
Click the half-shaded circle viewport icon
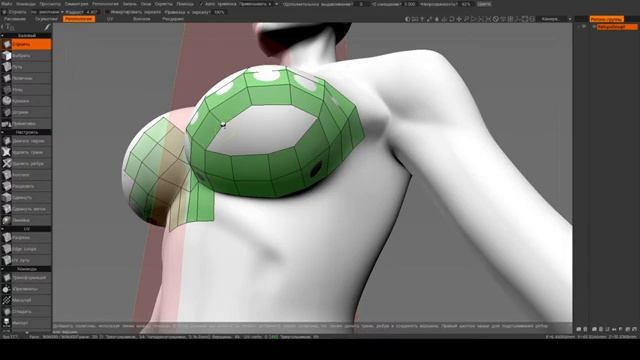(407, 19)
